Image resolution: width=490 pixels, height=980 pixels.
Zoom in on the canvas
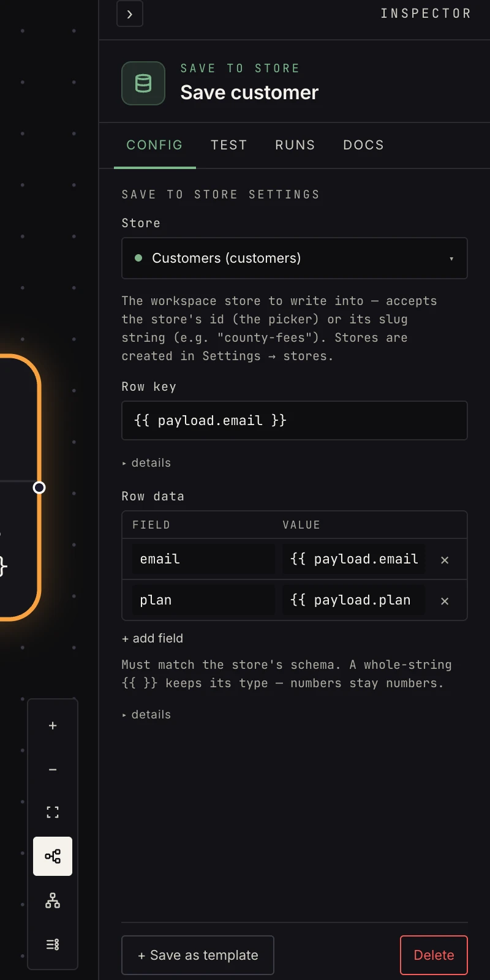coord(53,726)
